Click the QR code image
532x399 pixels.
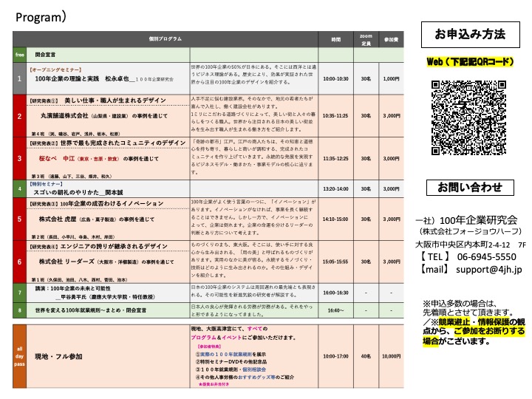tap(468, 117)
